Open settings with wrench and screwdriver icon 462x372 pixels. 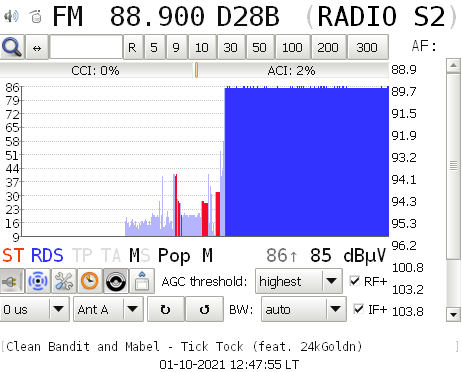pyautogui.click(x=64, y=281)
